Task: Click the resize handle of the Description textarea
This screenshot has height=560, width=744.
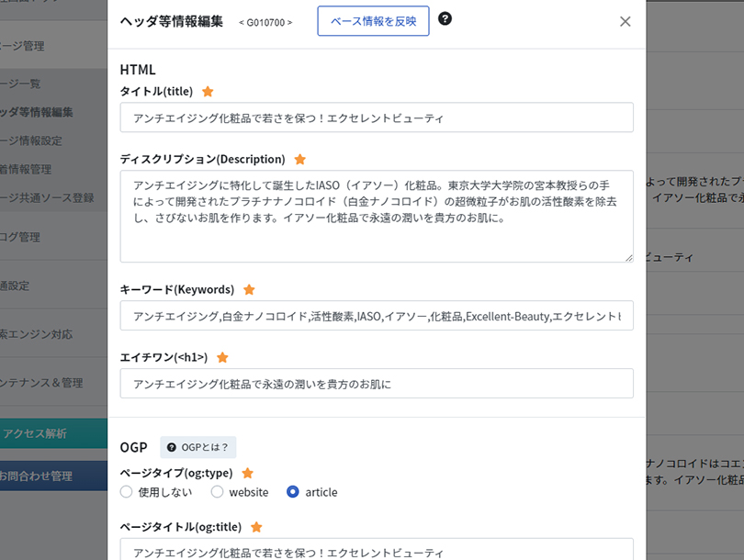Action: [628, 257]
